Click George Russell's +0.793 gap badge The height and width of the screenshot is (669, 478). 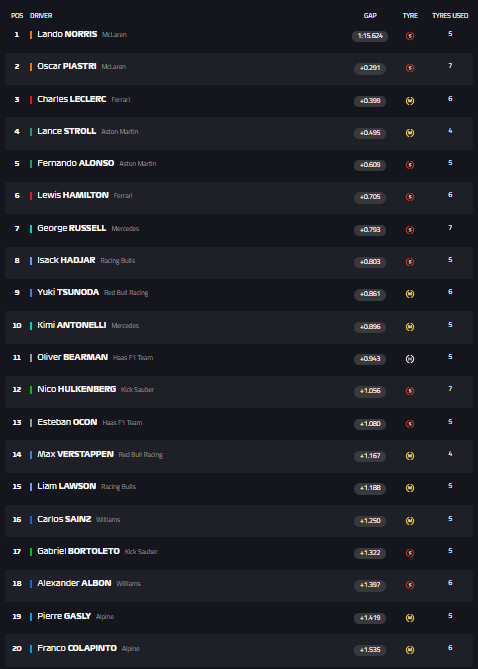point(370,230)
